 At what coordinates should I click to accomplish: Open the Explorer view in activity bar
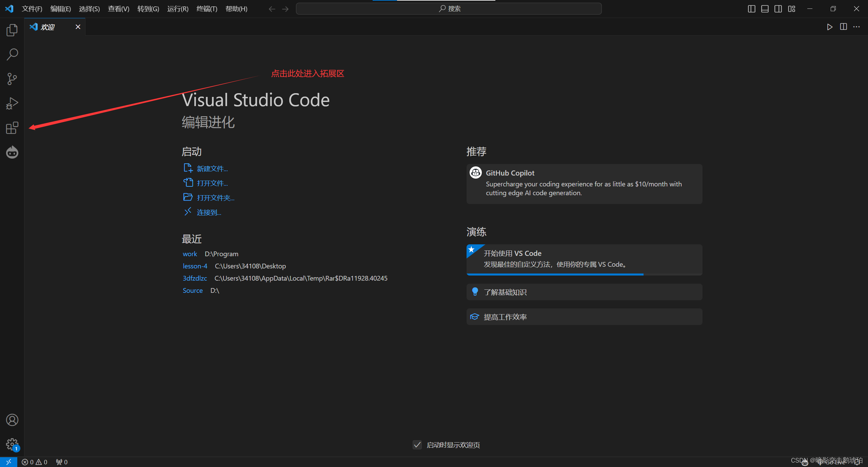coord(12,30)
